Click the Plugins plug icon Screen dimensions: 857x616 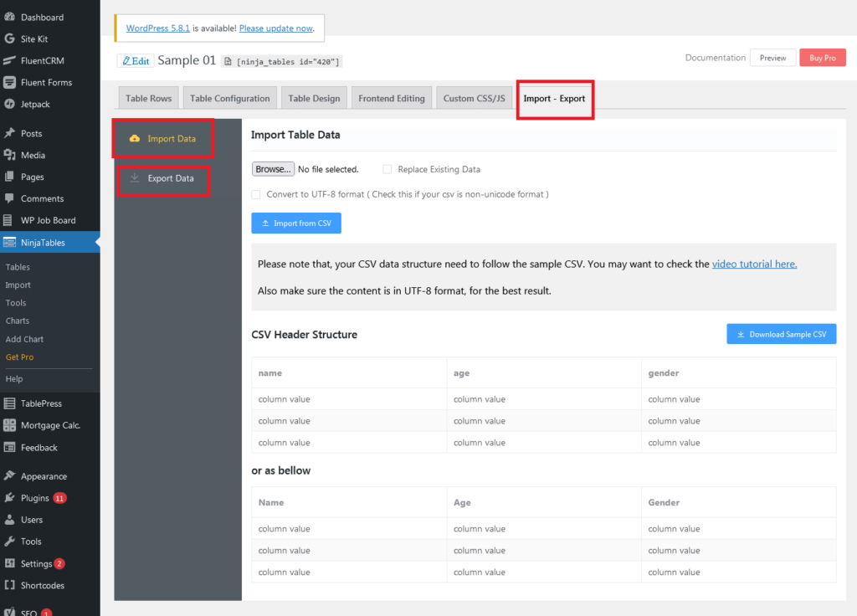pyautogui.click(x=9, y=498)
